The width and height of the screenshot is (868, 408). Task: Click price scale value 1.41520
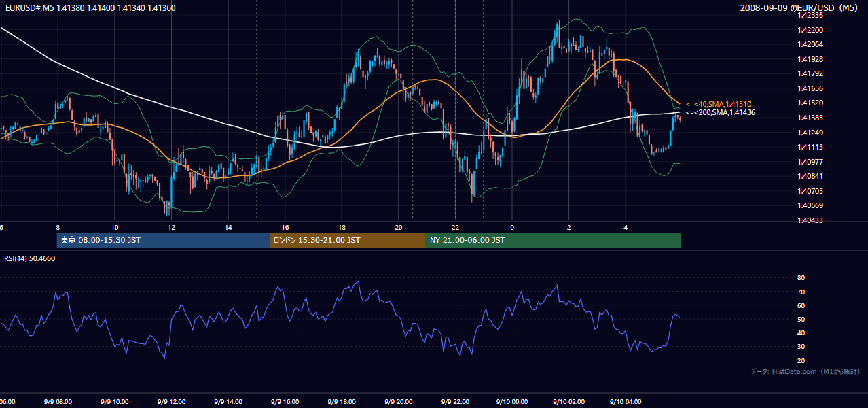tap(811, 103)
